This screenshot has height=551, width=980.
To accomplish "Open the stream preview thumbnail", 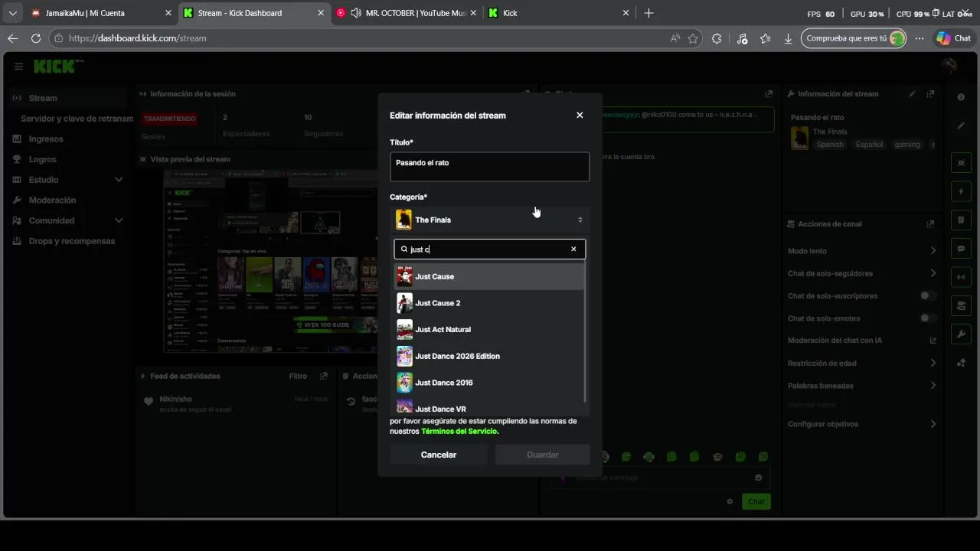I will (272, 261).
